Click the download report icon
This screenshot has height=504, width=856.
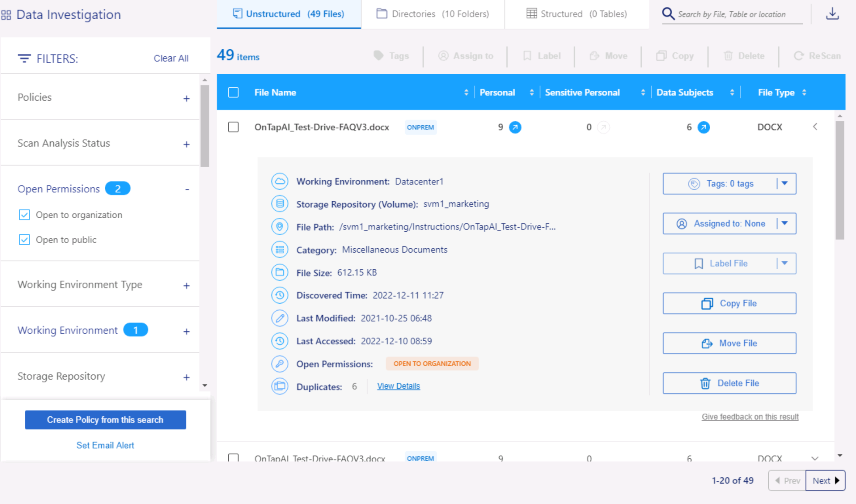[832, 14]
